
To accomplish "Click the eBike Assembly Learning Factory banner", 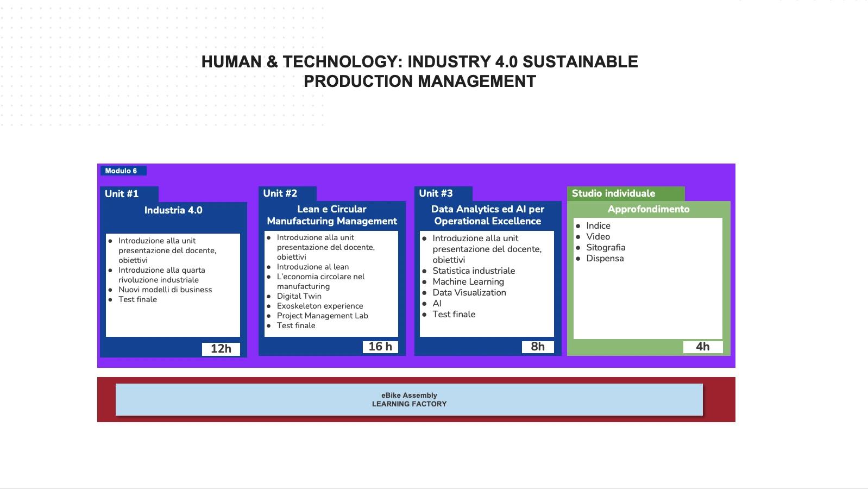I will tap(409, 400).
